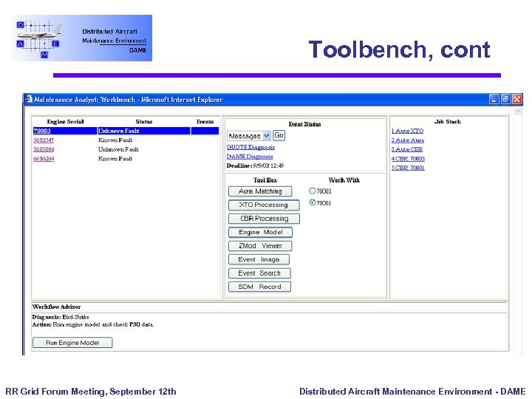Open job 4 CBR 70003
This screenshot has width=532, height=399.
pyautogui.click(x=408, y=158)
